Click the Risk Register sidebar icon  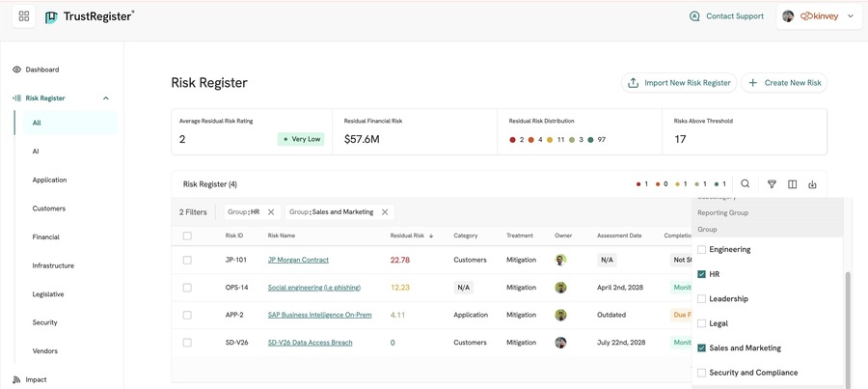(16, 98)
